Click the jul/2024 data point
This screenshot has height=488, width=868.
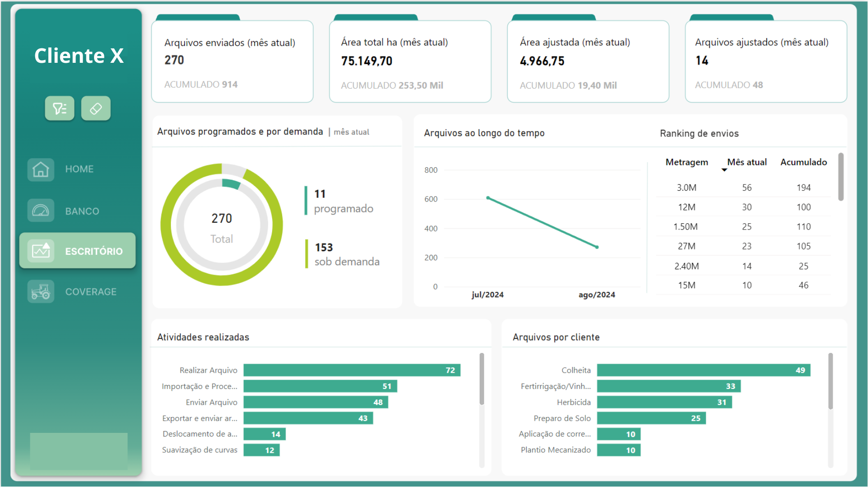(x=488, y=198)
